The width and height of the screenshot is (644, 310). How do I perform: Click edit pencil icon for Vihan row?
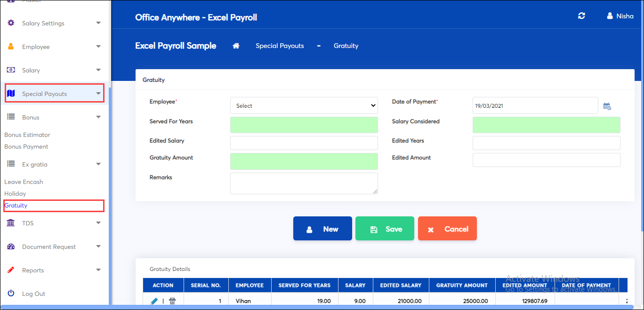click(154, 301)
